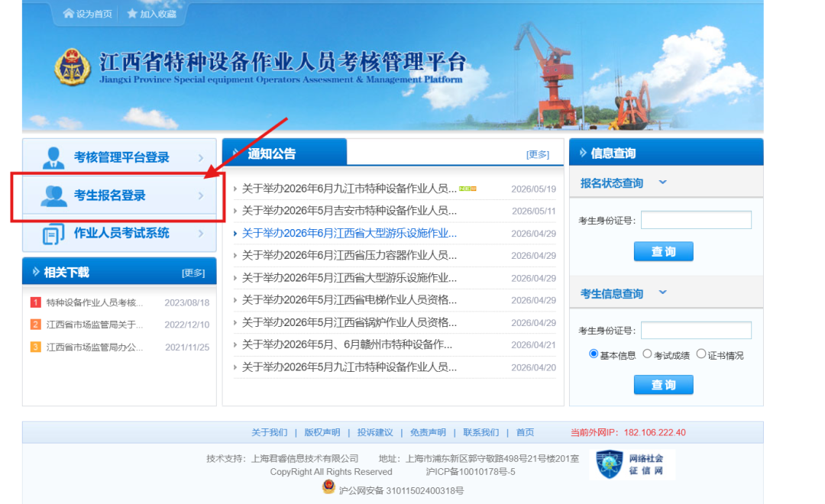Click the NEW badge on first notice
This screenshot has width=825, height=504.
467,189
